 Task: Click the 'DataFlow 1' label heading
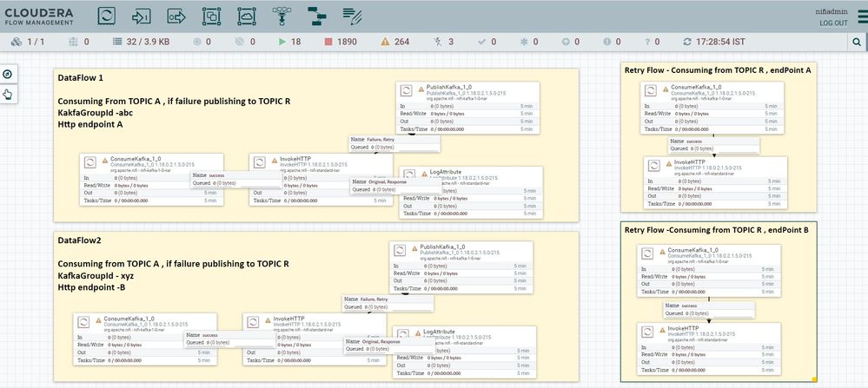tap(80, 78)
